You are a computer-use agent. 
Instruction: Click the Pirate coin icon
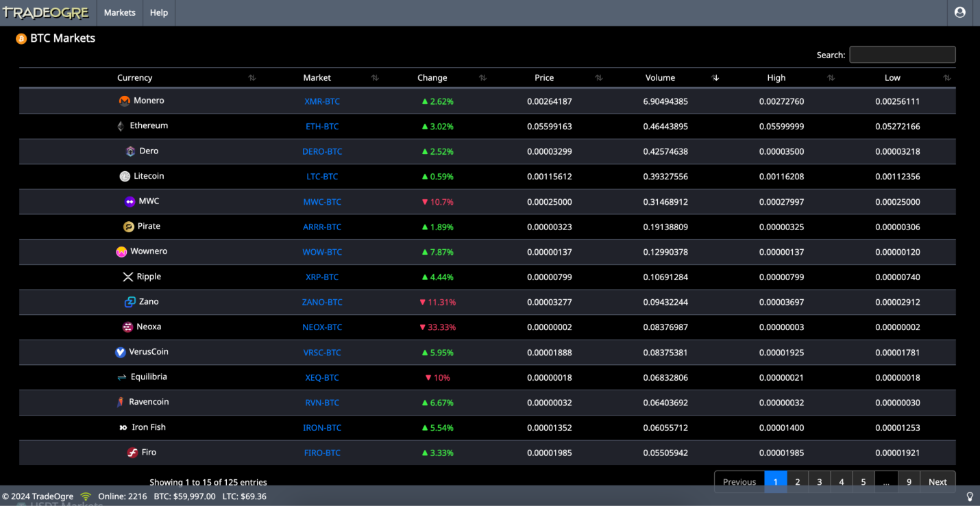128,227
